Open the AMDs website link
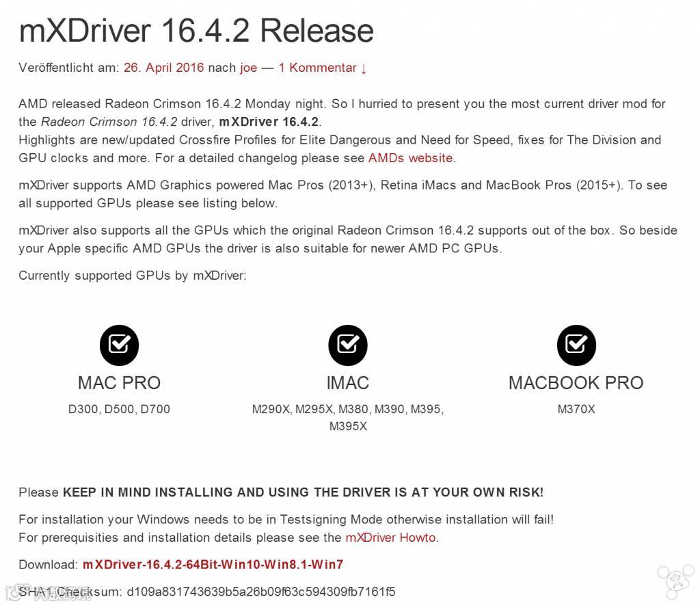 (x=411, y=158)
